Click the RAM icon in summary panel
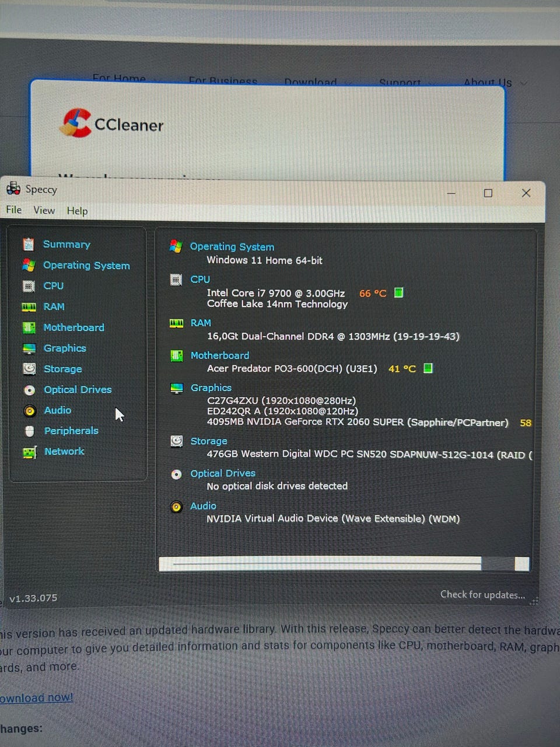The height and width of the screenshot is (747, 560). [176, 323]
